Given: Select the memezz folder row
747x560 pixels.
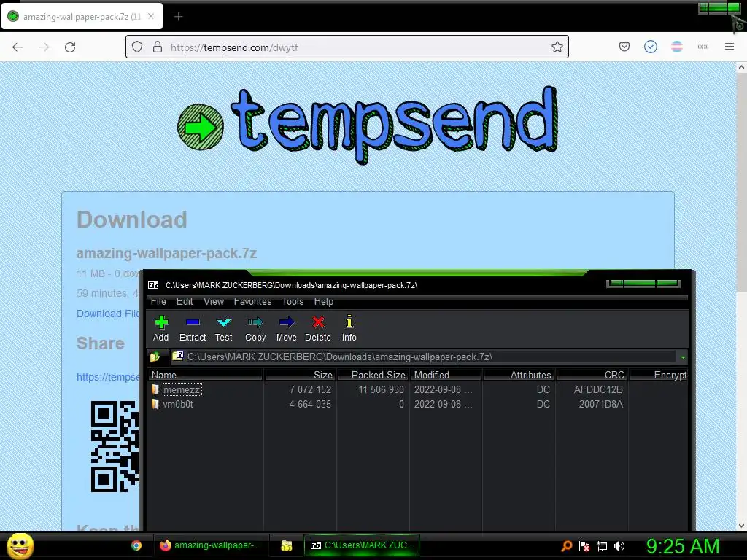Looking at the screenshot, I should point(417,389).
